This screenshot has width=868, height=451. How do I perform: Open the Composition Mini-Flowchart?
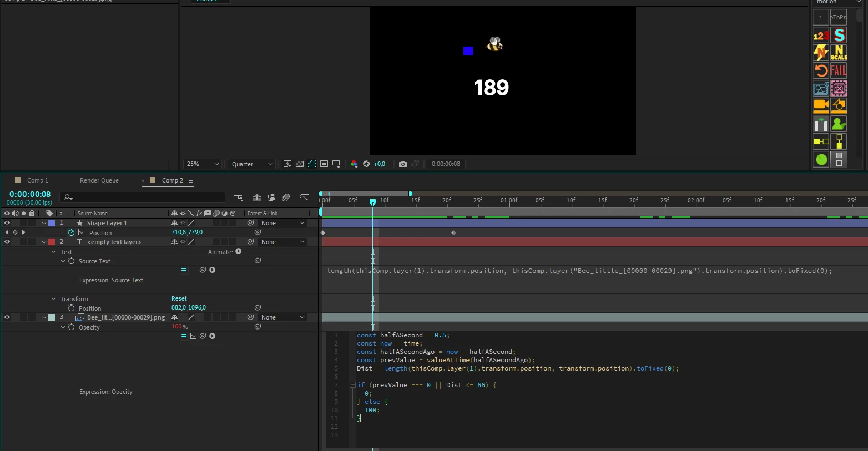[238, 197]
